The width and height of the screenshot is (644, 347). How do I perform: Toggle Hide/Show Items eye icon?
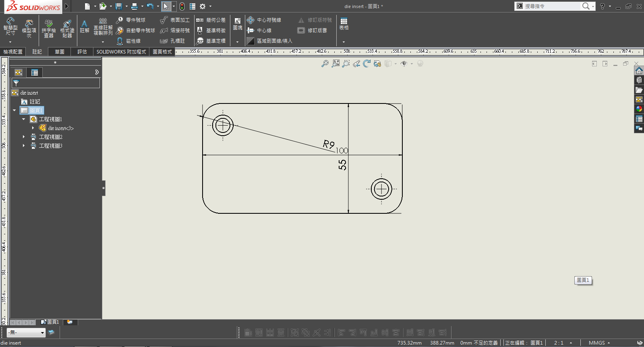[x=404, y=64]
